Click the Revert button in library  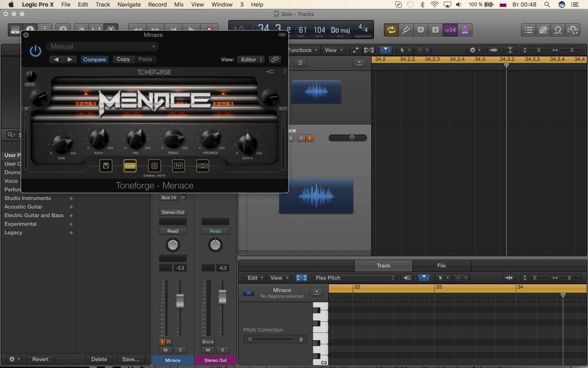point(40,359)
